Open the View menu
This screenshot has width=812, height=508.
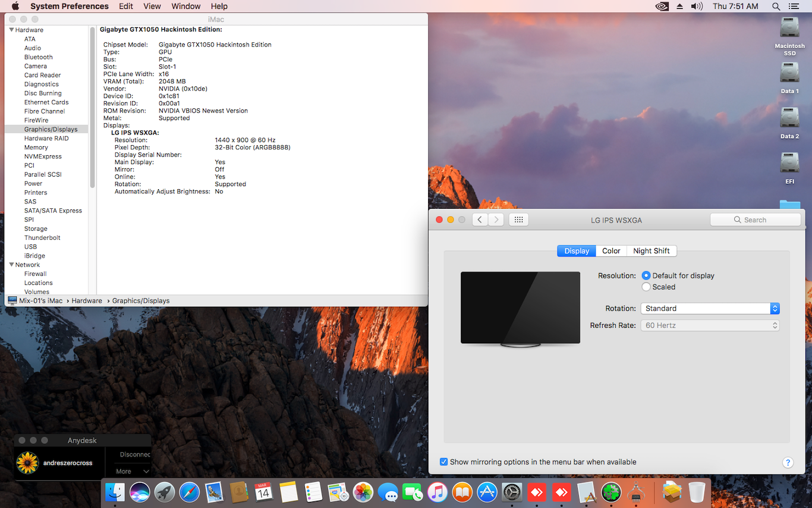pos(152,7)
